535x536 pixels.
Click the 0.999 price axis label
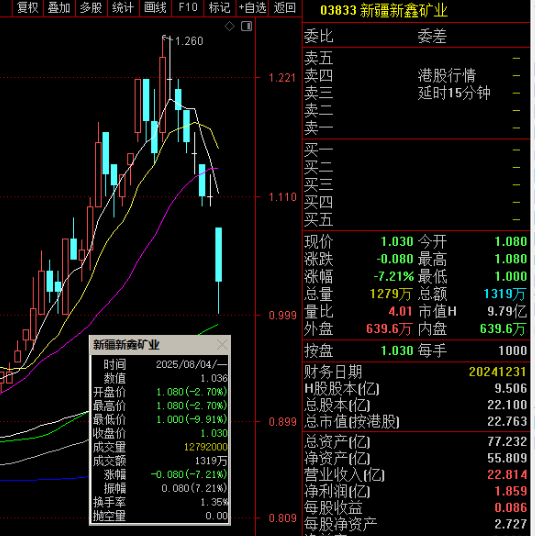pos(282,315)
